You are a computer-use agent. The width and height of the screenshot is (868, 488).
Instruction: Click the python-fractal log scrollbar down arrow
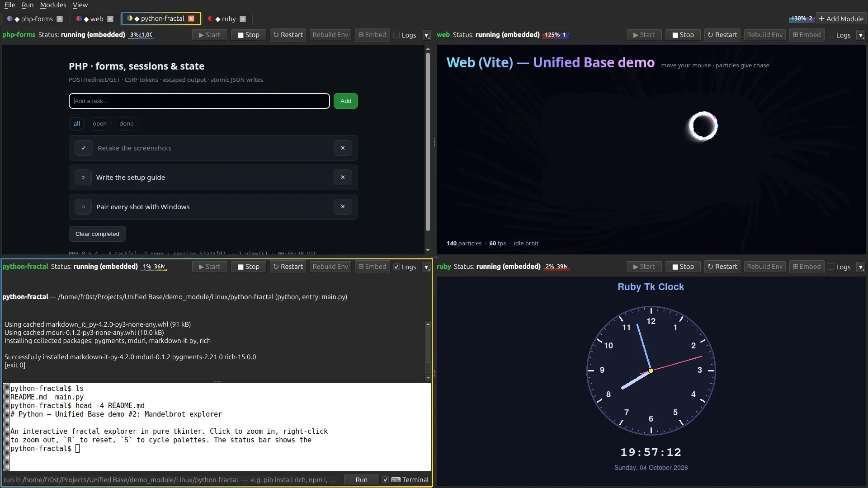click(x=428, y=378)
